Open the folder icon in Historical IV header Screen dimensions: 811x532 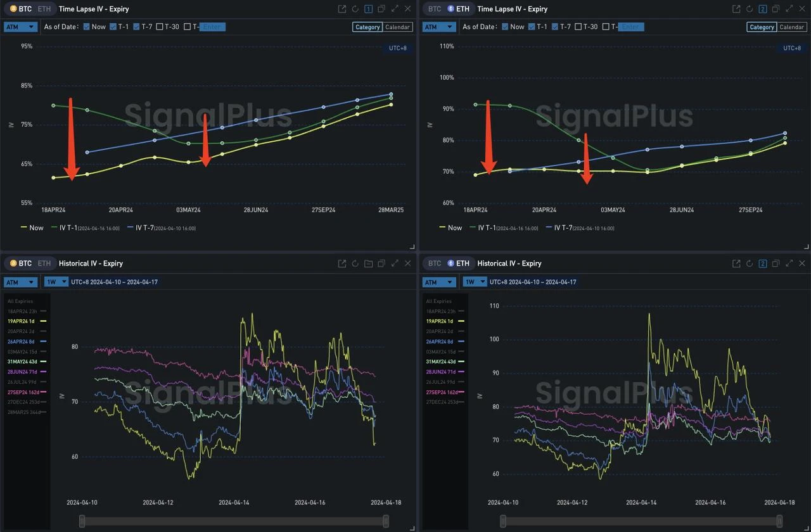[368, 263]
